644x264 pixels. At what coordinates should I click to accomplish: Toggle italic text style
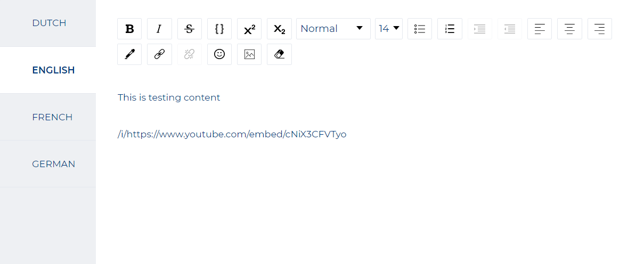(159, 29)
